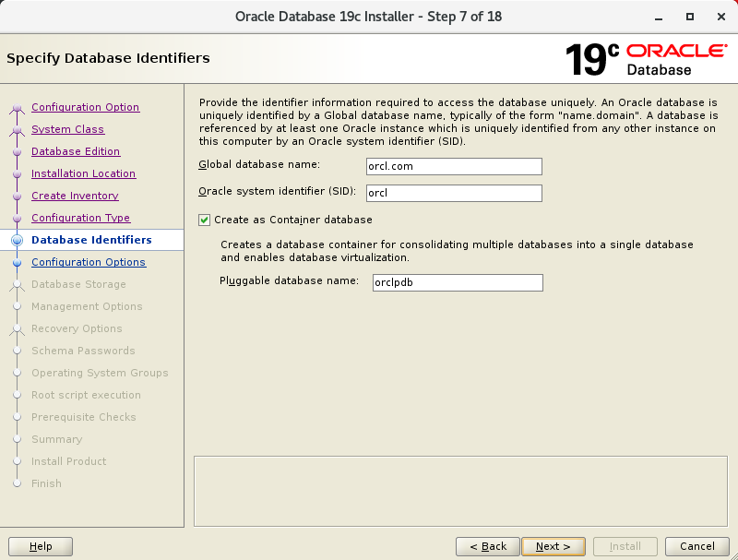Click the Pluggable database name field
Image resolution: width=738 pixels, height=560 pixels.
458,282
